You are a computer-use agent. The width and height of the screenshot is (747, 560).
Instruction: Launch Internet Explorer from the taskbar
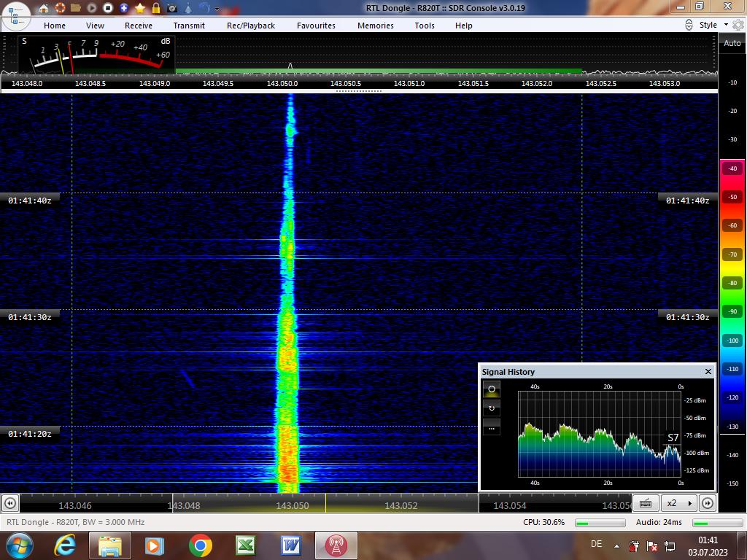click(65, 545)
